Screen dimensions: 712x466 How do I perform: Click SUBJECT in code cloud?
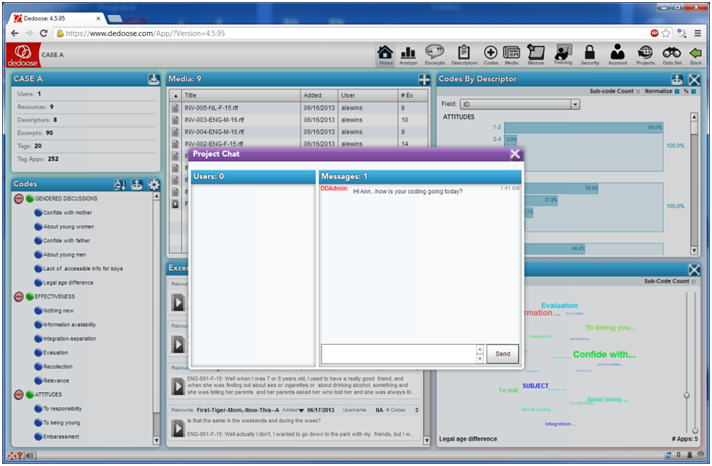(x=535, y=386)
